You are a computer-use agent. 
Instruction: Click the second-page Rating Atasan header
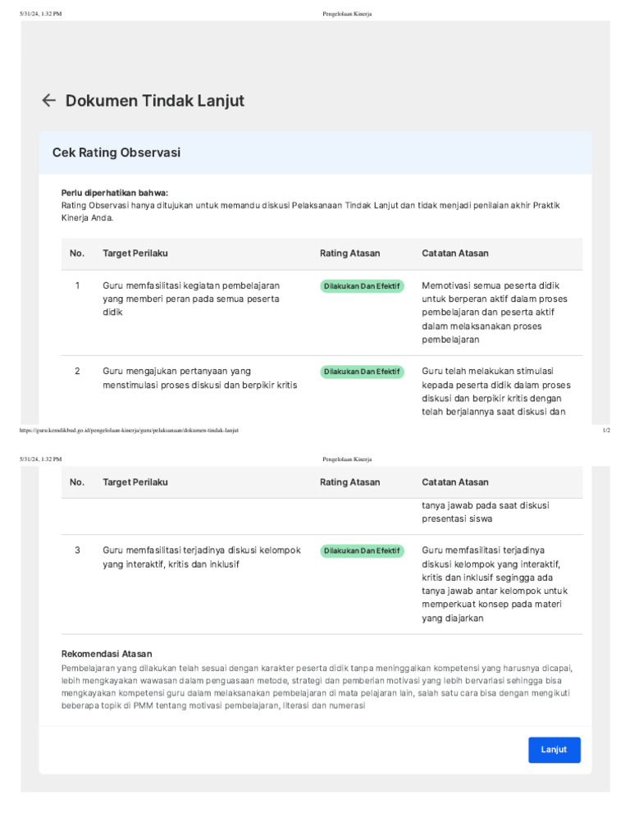pyautogui.click(x=349, y=482)
